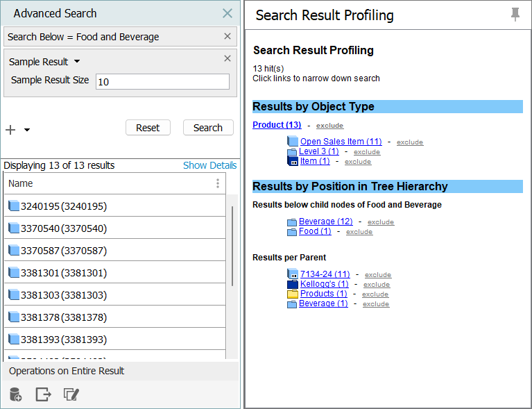This screenshot has width=532, height=409.
Task: Open the Product (13) link
Action: click(x=277, y=125)
